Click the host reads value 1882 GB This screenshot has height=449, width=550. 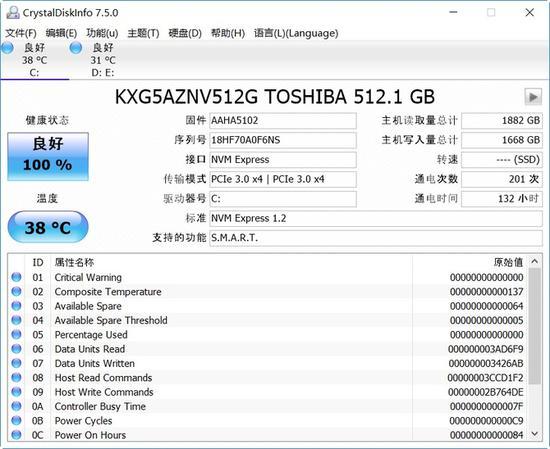(x=502, y=121)
